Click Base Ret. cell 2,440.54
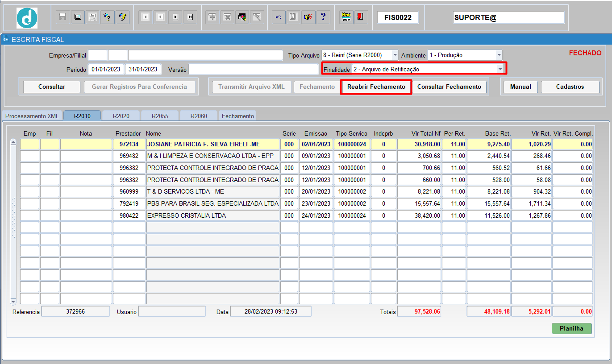Viewport: 612px width, 364px height. [489, 156]
